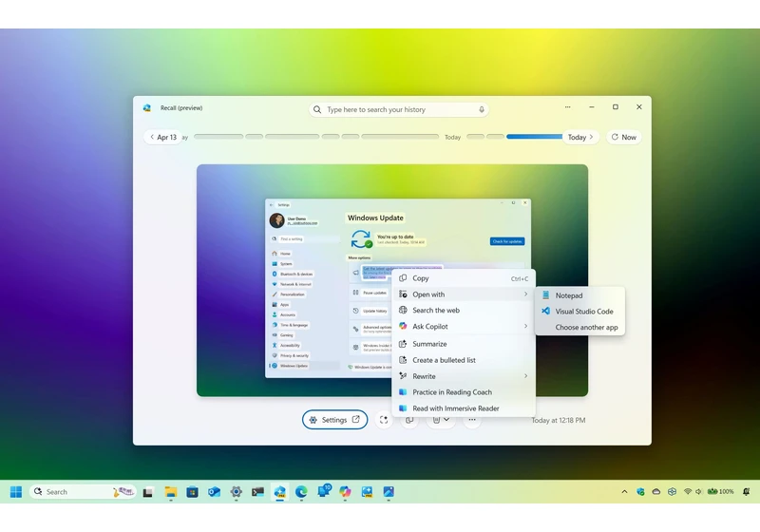The width and height of the screenshot is (760, 532).
Task: Open Task View from the taskbar
Action: [148, 492]
